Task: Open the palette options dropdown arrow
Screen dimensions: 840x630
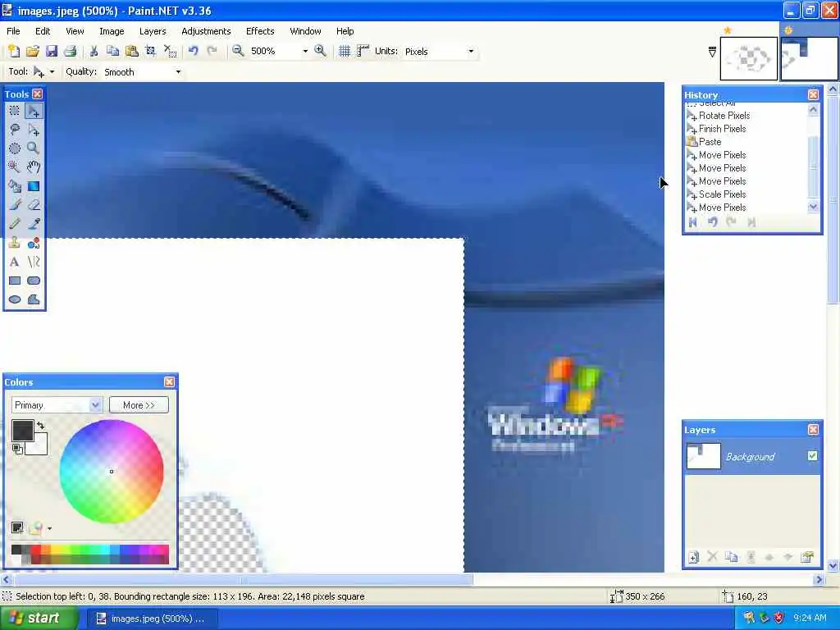Action: click(x=49, y=528)
